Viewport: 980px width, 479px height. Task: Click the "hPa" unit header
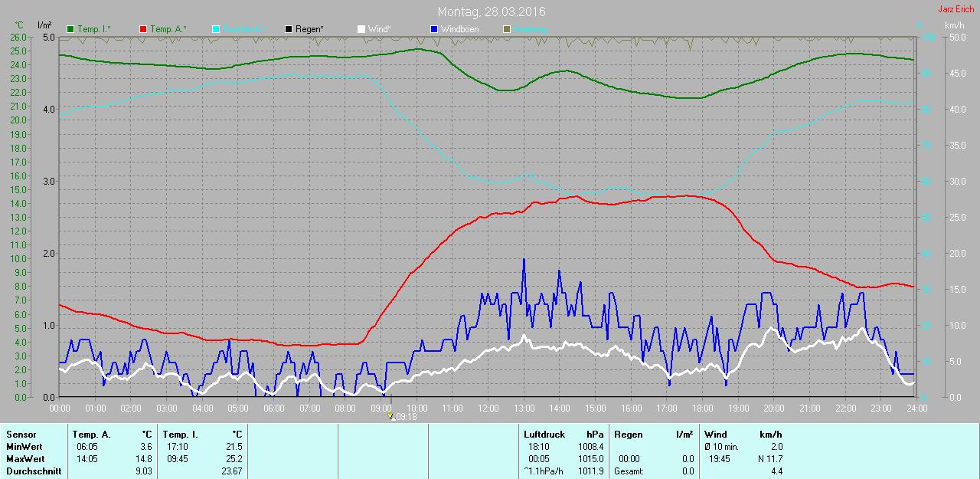(595, 435)
